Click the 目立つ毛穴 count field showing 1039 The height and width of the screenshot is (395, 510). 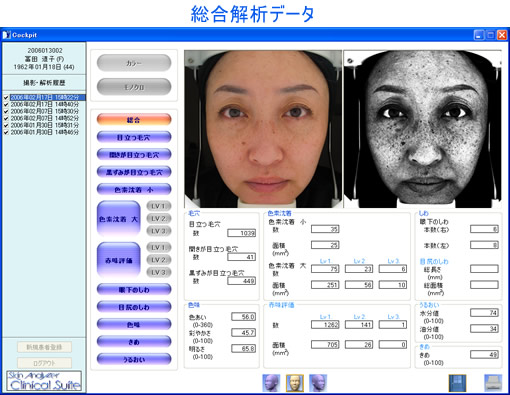click(242, 233)
